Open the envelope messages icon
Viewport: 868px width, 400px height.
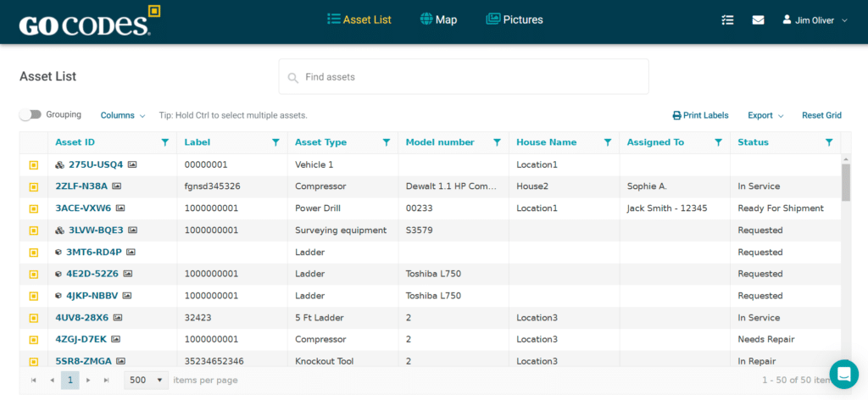click(x=758, y=20)
